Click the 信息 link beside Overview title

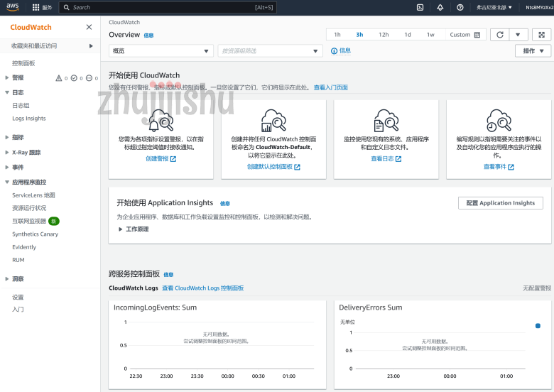point(148,36)
